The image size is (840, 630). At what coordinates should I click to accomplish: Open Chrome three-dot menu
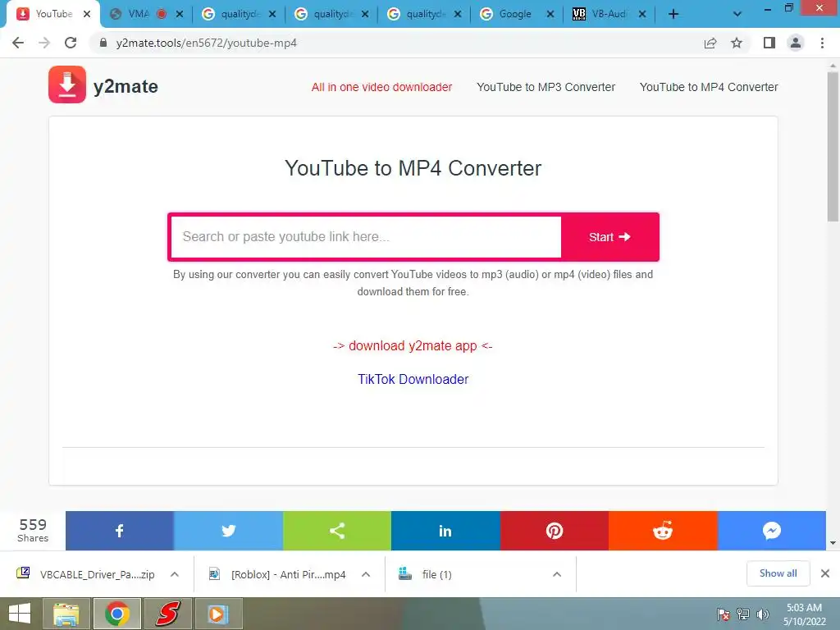[822, 43]
